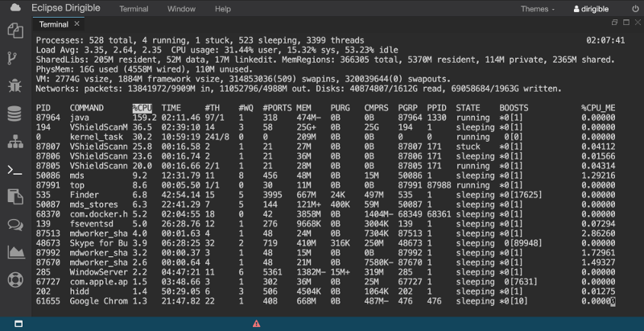The image size is (644, 331).
Task: Click the hidd process name
Action: [79, 292]
